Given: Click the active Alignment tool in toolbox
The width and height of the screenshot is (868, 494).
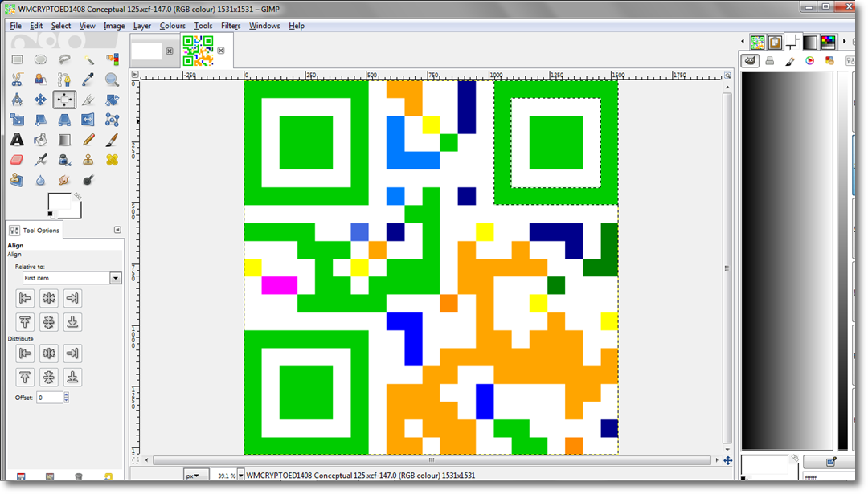Looking at the screenshot, I should [x=64, y=100].
